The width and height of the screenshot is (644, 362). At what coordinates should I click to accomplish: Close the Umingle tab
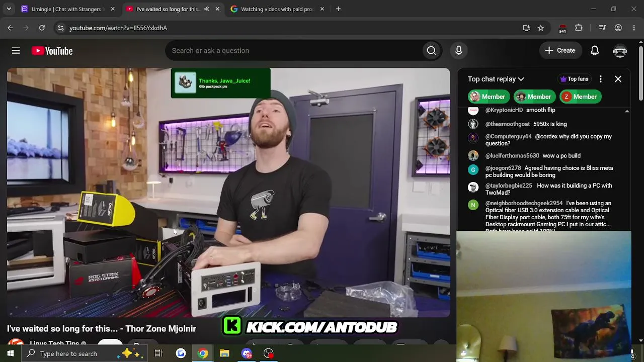click(113, 9)
